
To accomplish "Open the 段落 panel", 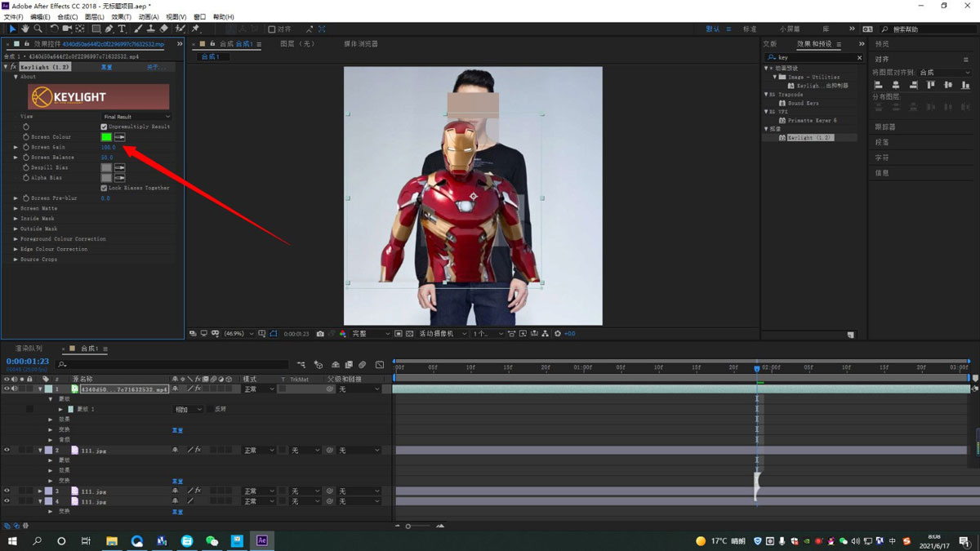I will click(x=882, y=142).
